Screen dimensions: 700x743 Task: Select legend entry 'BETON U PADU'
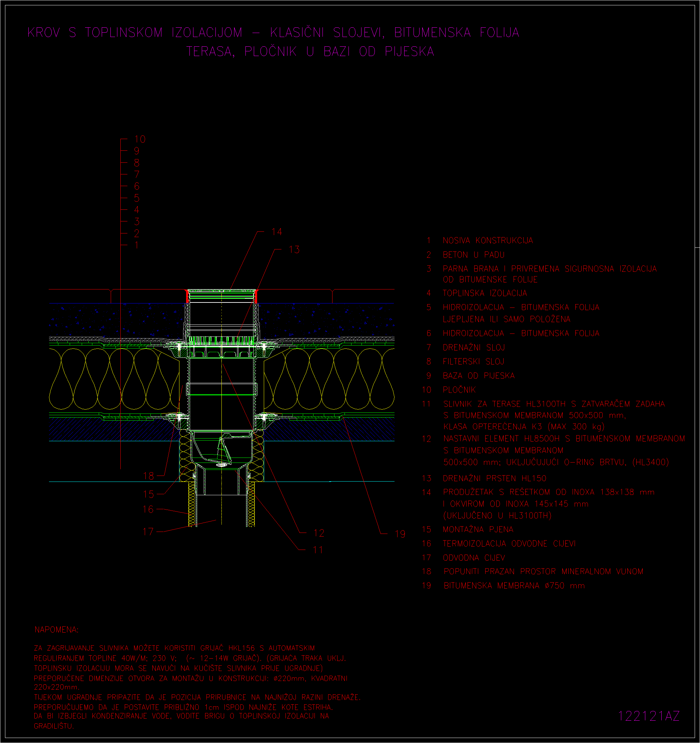(x=474, y=254)
